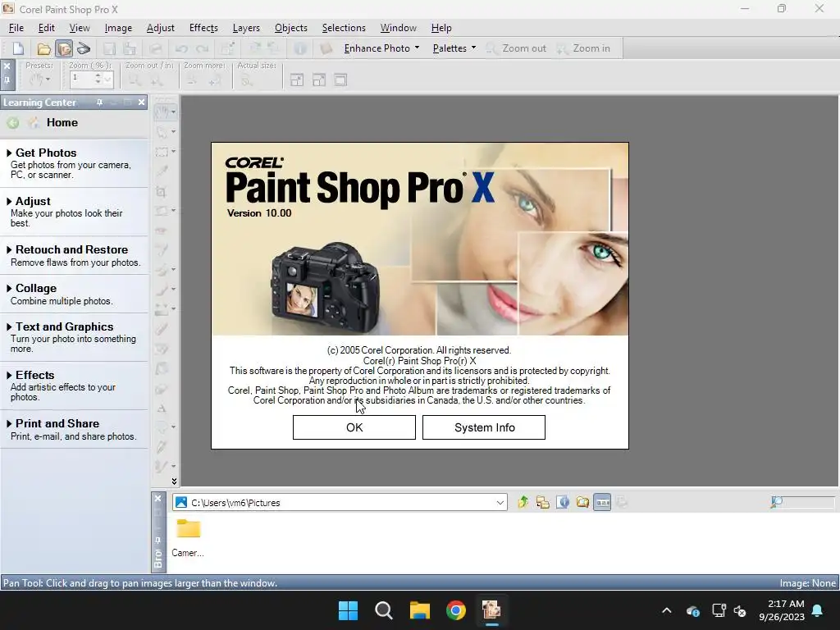Open the Selections menu
The image size is (840, 630).
click(x=344, y=28)
